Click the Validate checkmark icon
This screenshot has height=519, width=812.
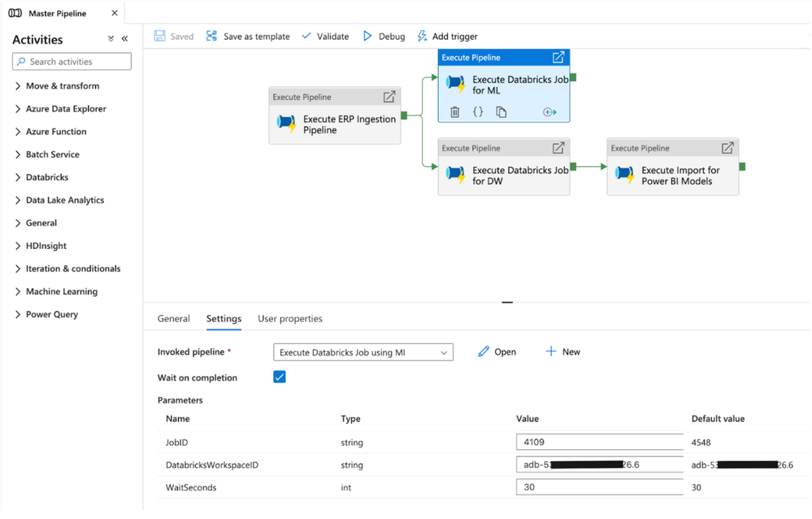306,36
